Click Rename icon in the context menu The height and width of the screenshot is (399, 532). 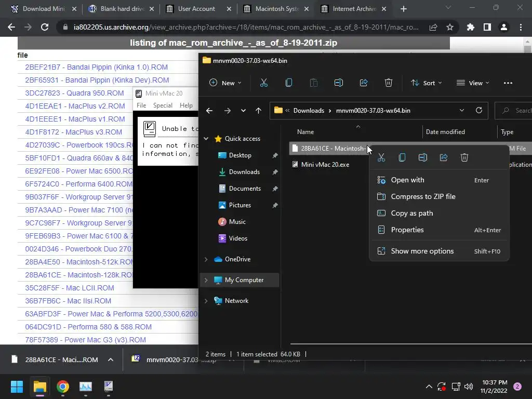click(x=423, y=157)
